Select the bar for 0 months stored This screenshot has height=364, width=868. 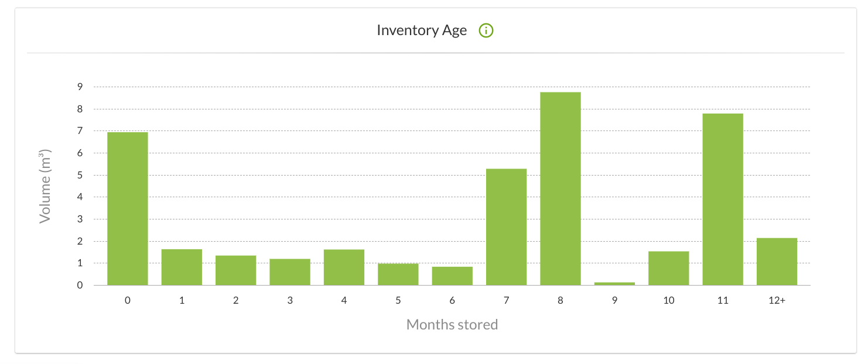point(128,208)
